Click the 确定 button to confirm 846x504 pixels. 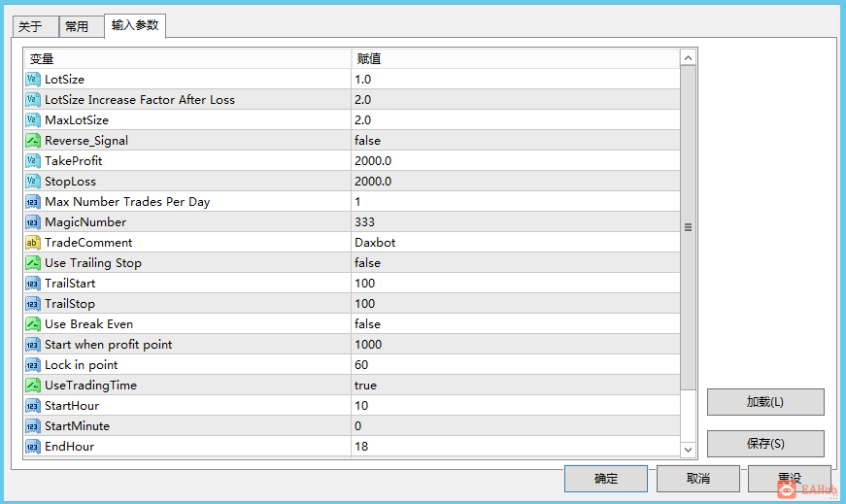pos(606,479)
